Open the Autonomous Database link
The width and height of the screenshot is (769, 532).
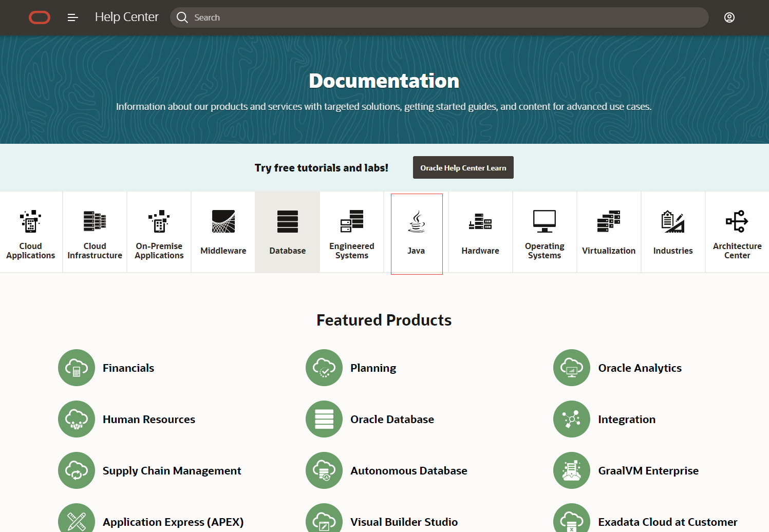point(409,471)
